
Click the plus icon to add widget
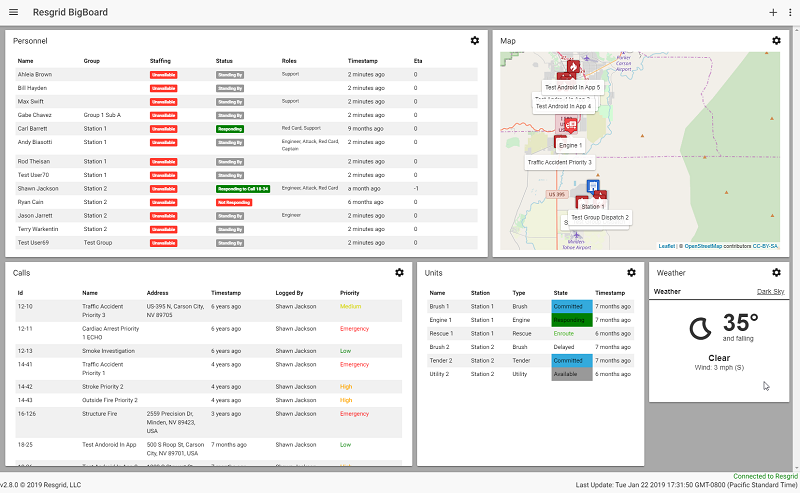(x=772, y=12)
